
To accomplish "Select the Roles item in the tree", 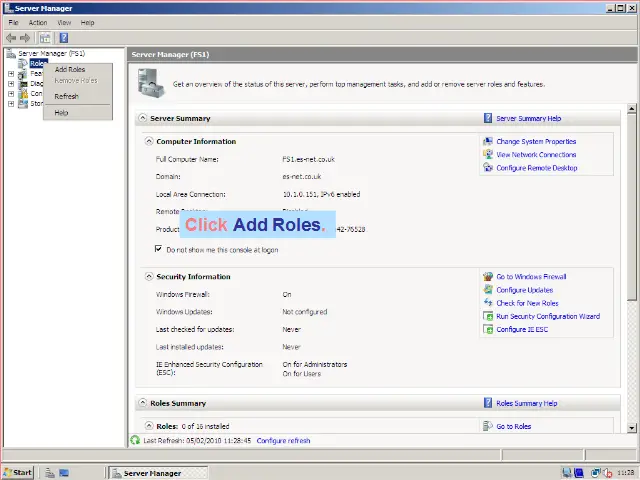I will pyautogui.click(x=38, y=64).
